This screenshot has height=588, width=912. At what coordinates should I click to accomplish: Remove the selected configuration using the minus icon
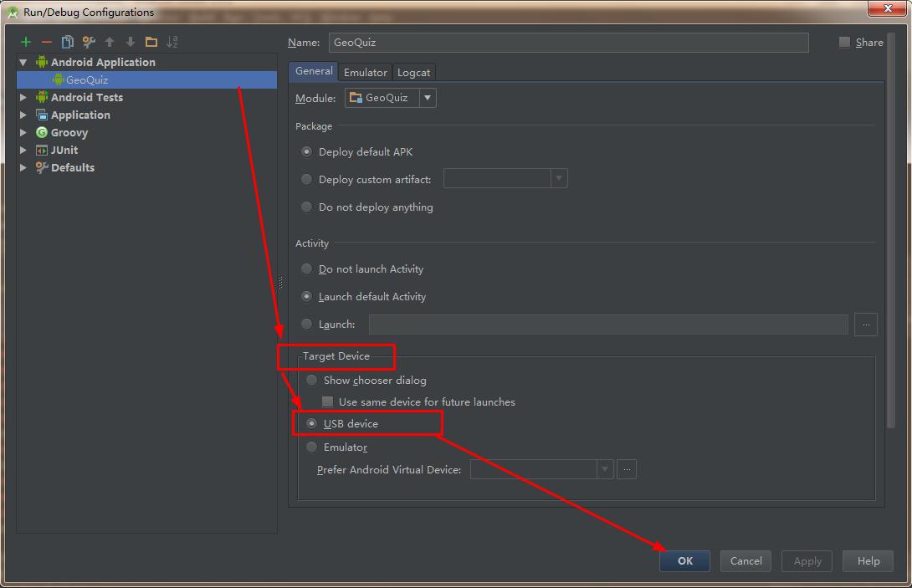[x=47, y=42]
